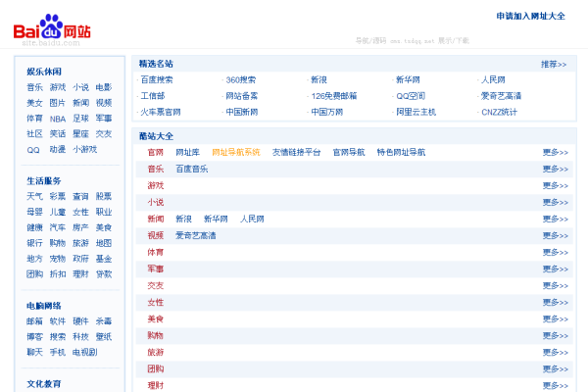588x392 pixels.
Task: Open the 360搜索 link
Action: 241,79
